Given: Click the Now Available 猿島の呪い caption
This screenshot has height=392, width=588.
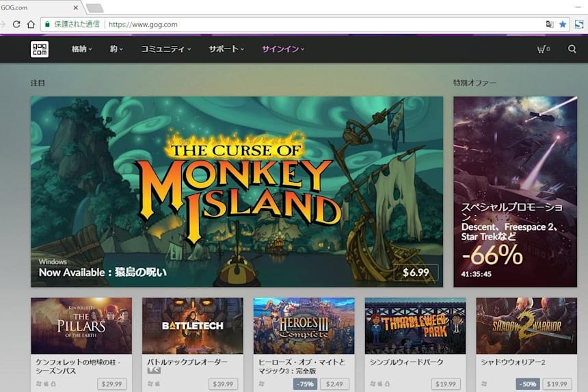Looking at the screenshot, I should 103,272.
